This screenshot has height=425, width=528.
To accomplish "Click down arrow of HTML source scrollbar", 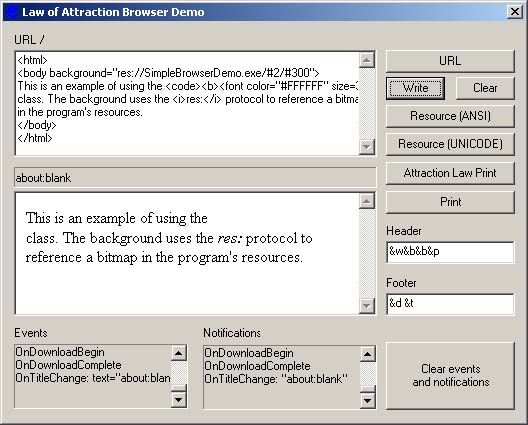I will [367, 147].
